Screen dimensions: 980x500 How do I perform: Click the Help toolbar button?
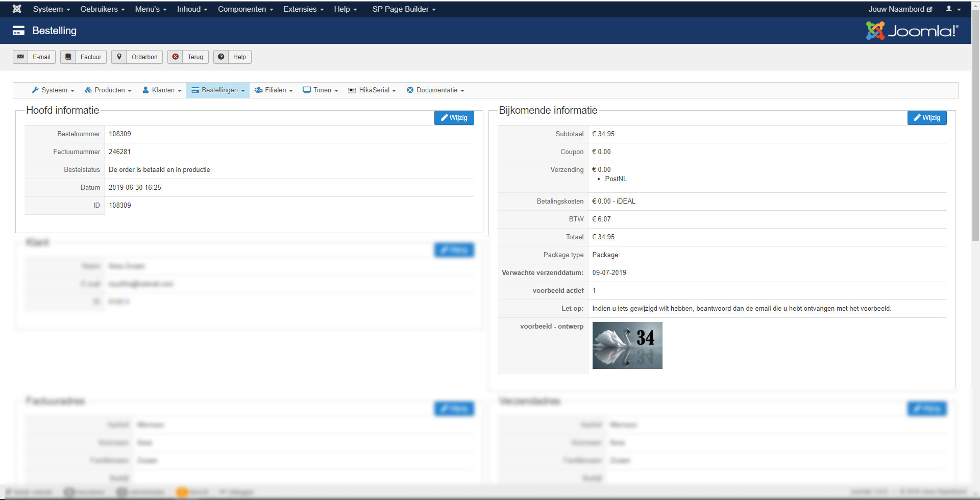click(x=232, y=57)
